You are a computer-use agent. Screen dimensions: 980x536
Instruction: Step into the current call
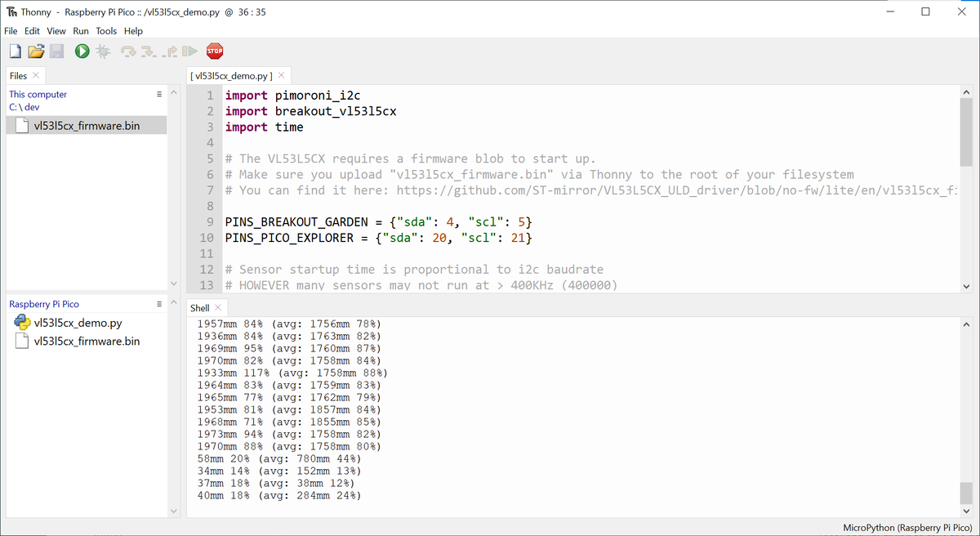[x=149, y=50]
